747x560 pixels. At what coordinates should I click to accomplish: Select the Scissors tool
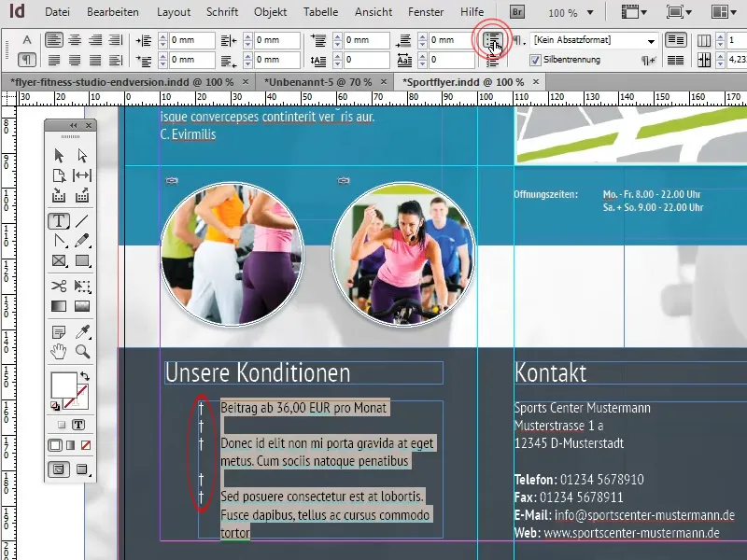pyautogui.click(x=59, y=287)
